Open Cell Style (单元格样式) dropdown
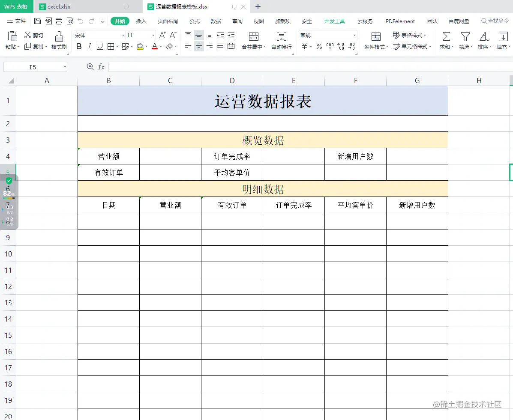 coord(412,46)
